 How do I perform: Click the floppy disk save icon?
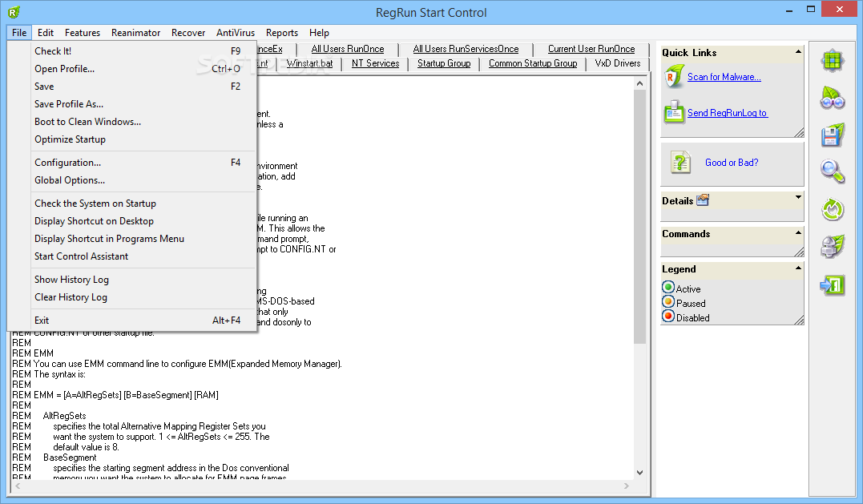tap(833, 135)
